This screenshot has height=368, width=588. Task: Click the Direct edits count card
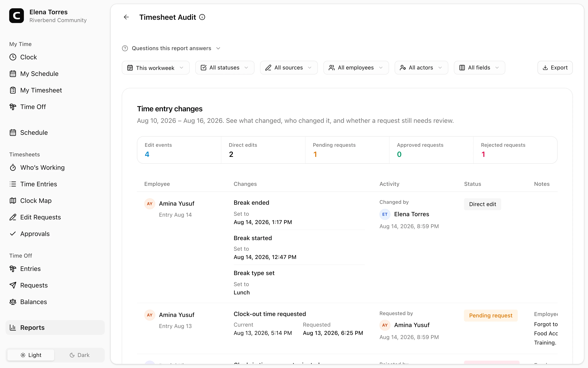pyautogui.click(x=263, y=150)
